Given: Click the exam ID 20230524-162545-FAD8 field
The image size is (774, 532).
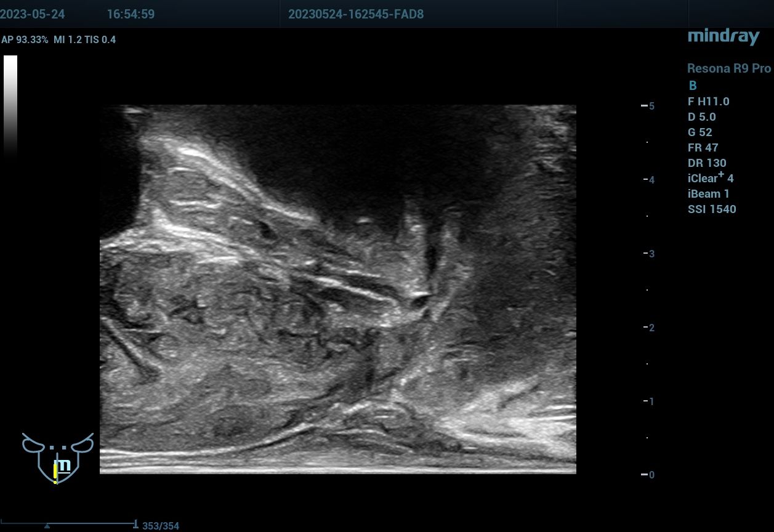Looking at the screenshot, I should [355, 14].
